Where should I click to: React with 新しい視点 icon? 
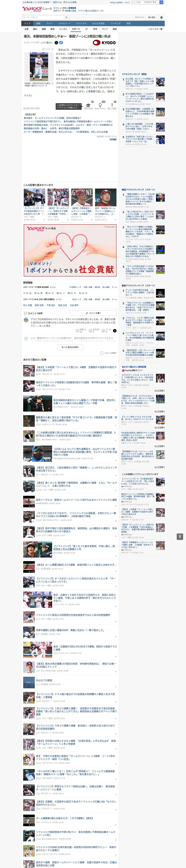click(x=112, y=105)
